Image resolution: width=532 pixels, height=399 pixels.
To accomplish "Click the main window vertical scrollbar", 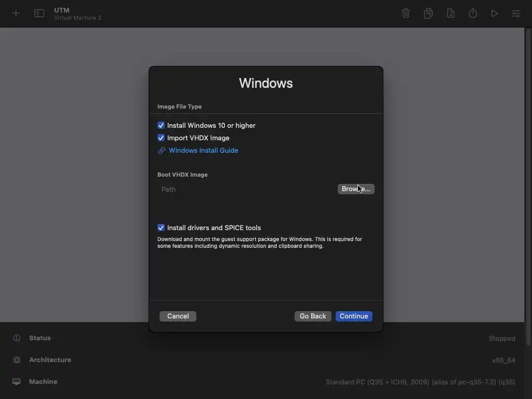I will (528, 187).
